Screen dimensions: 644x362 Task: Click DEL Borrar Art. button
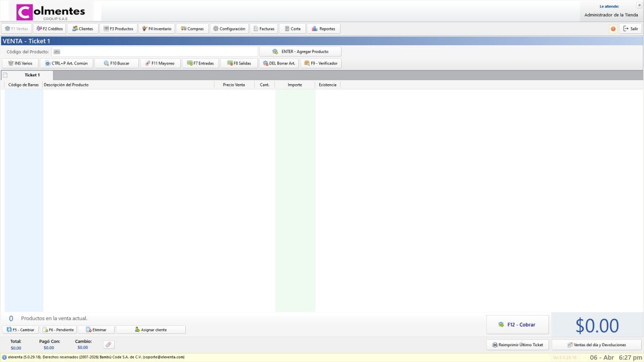point(279,63)
